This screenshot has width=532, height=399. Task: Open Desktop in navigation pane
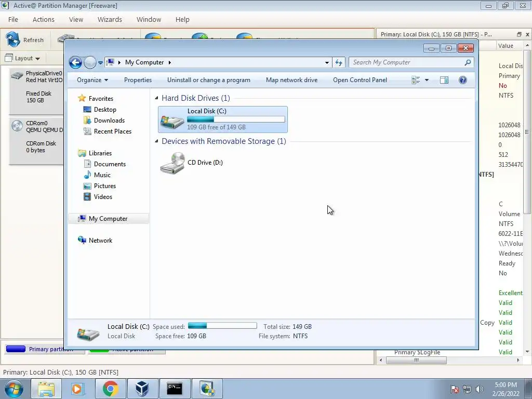[x=105, y=110]
